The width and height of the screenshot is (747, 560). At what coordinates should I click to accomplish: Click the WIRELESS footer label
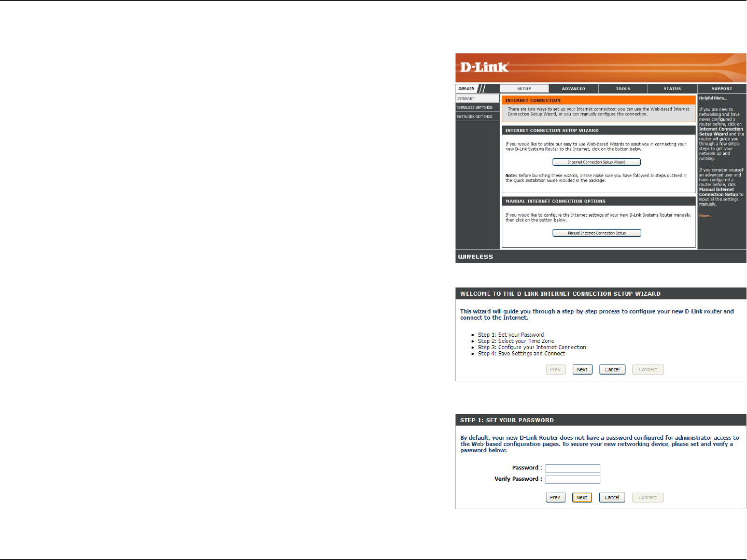476,257
